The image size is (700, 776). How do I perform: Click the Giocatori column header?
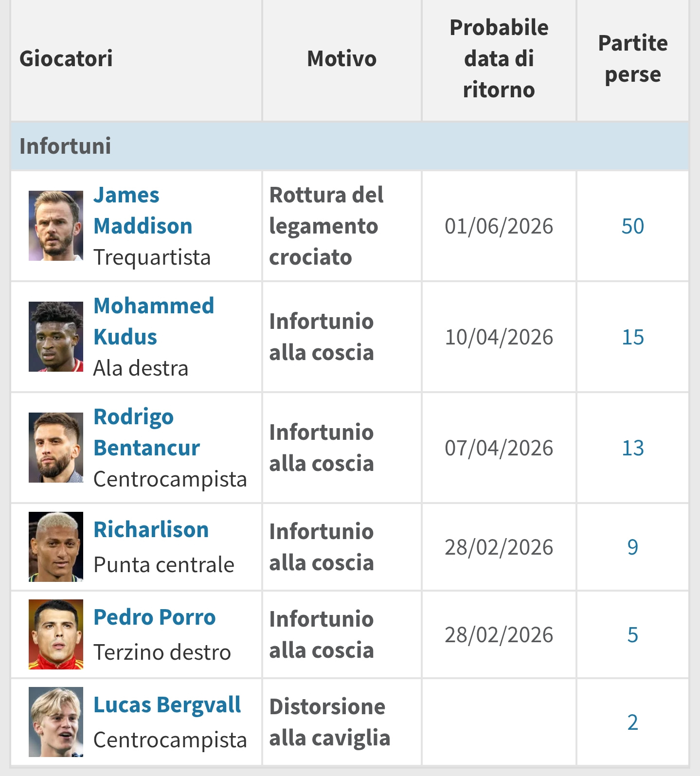click(x=66, y=59)
